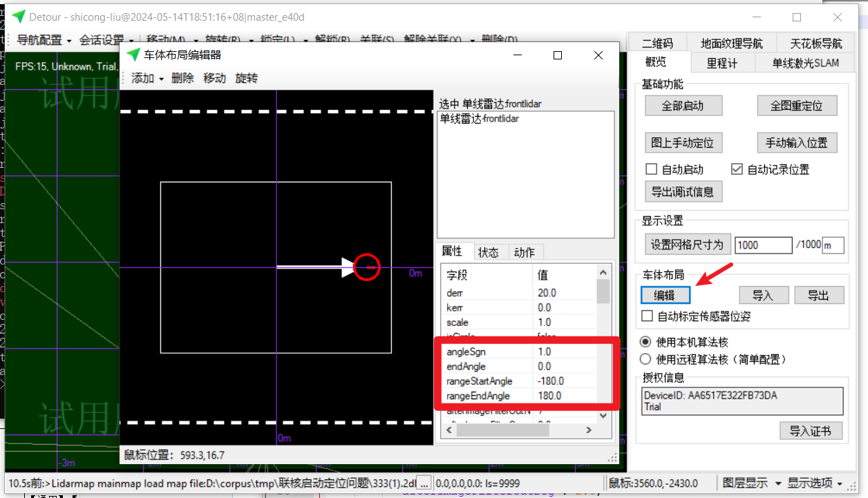Click the white heading arrow on the canvas
The width and height of the screenshot is (868, 498).
[314, 267]
